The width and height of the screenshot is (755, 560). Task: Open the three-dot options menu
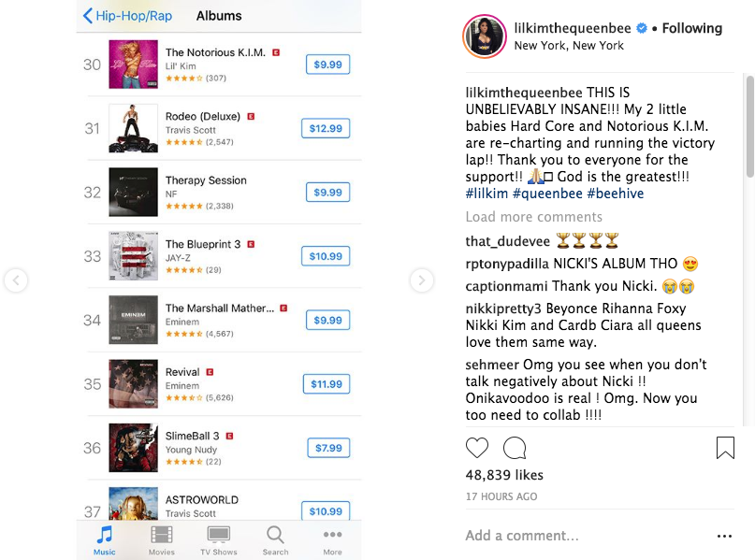click(724, 536)
